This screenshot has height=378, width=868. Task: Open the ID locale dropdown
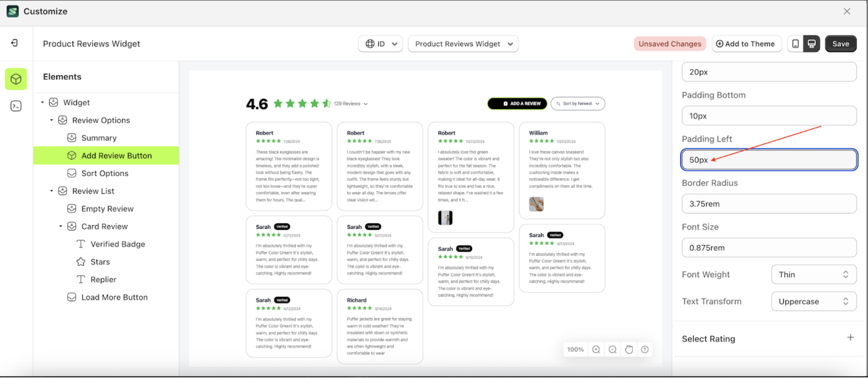[x=380, y=44]
